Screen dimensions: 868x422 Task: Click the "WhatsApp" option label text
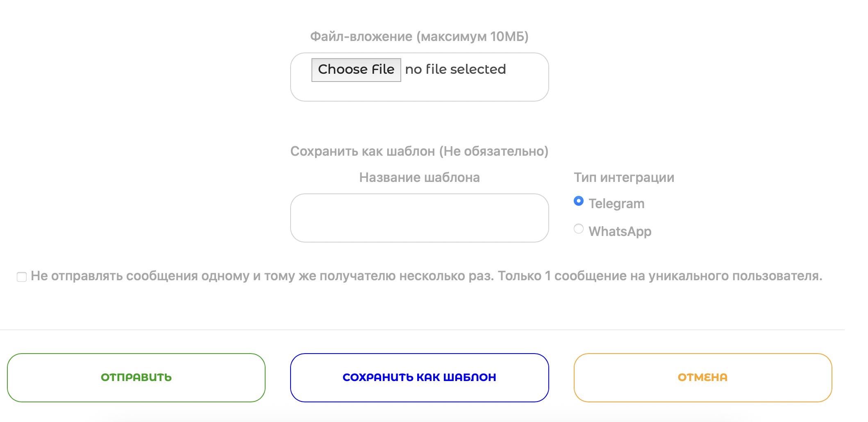620,231
